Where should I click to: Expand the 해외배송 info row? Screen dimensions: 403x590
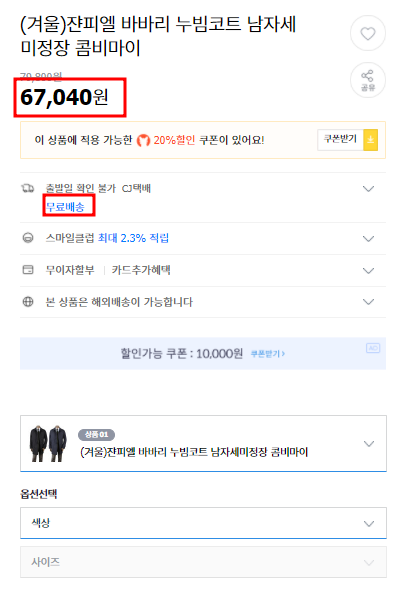point(368,302)
